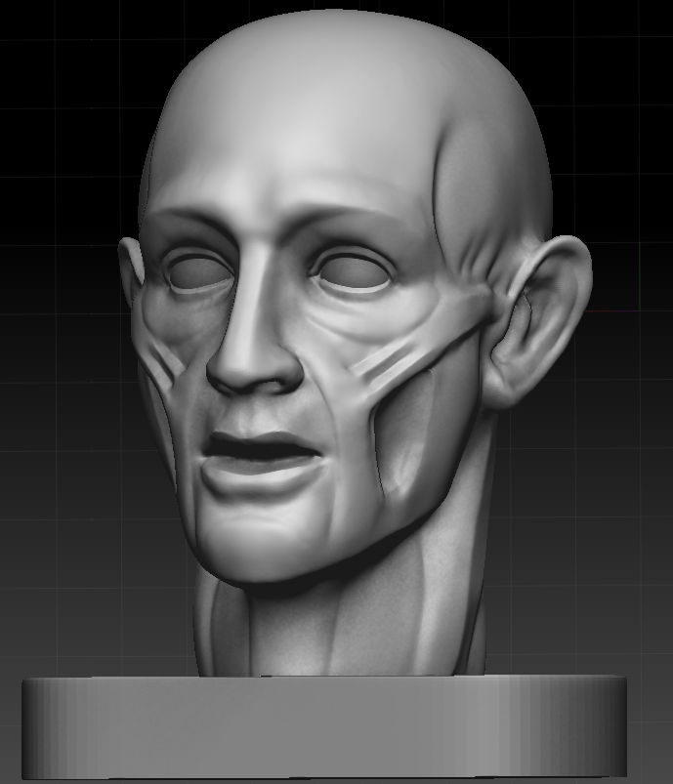Viewport: 673px width, 784px height.
Task: Click the cylindrical base under the head
Action: coord(324,726)
